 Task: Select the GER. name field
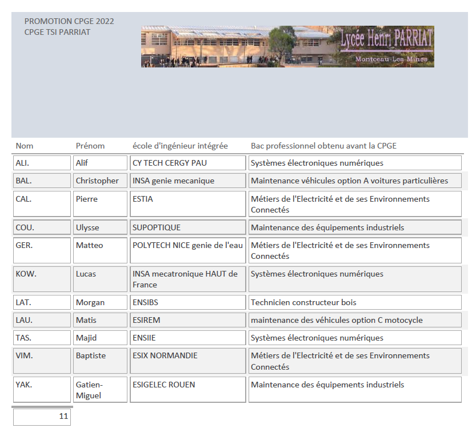pos(42,250)
